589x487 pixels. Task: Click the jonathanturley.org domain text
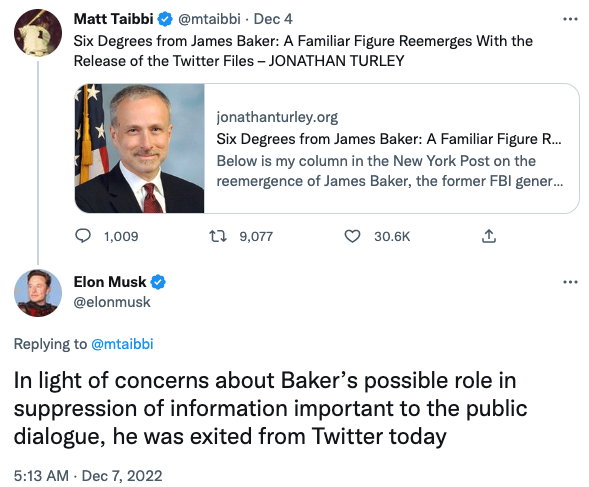pyautogui.click(x=277, y=117)
